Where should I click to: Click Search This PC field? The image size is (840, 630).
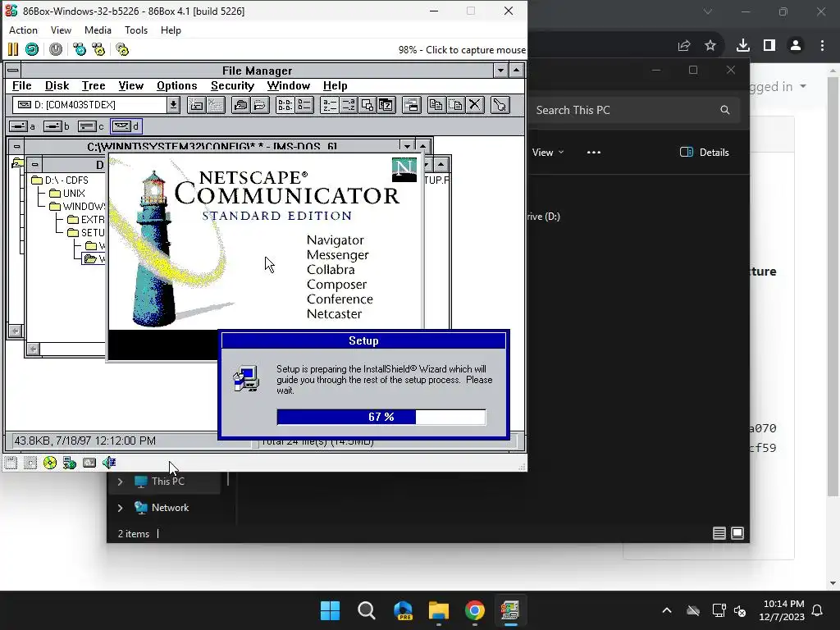coord(635,110)
